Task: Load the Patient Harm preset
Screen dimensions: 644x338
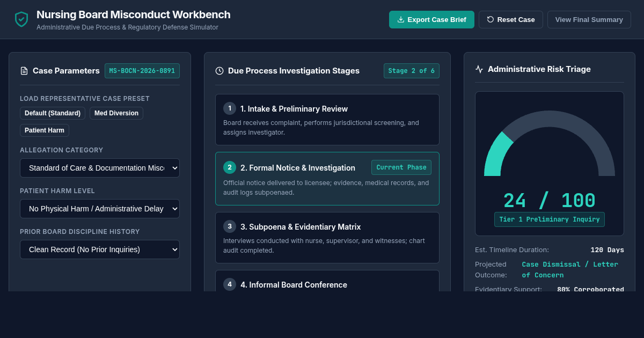Action: pos(45,130)
